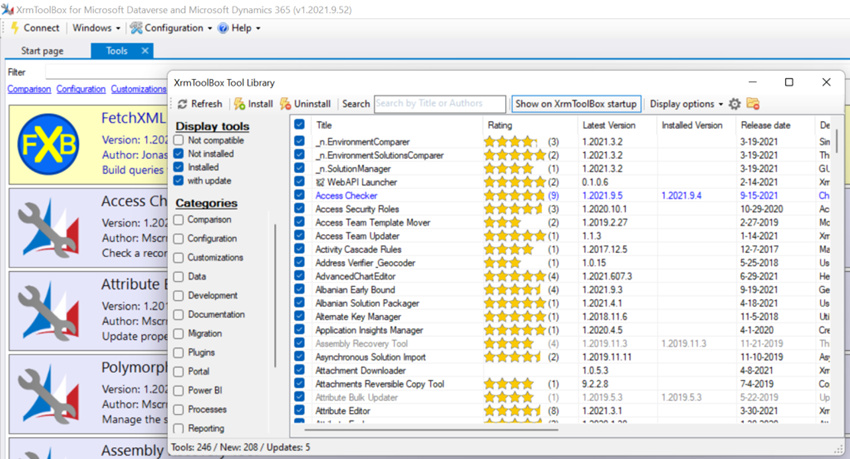Check the Reporting category checkbox
The width and height of the screenshot is (850, 459).
click(178, 428)
